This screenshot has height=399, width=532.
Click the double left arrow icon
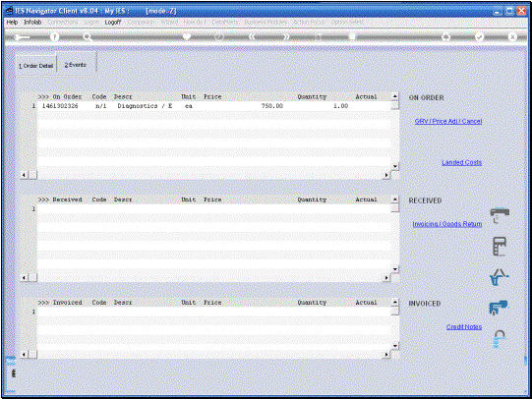[252, 36]
